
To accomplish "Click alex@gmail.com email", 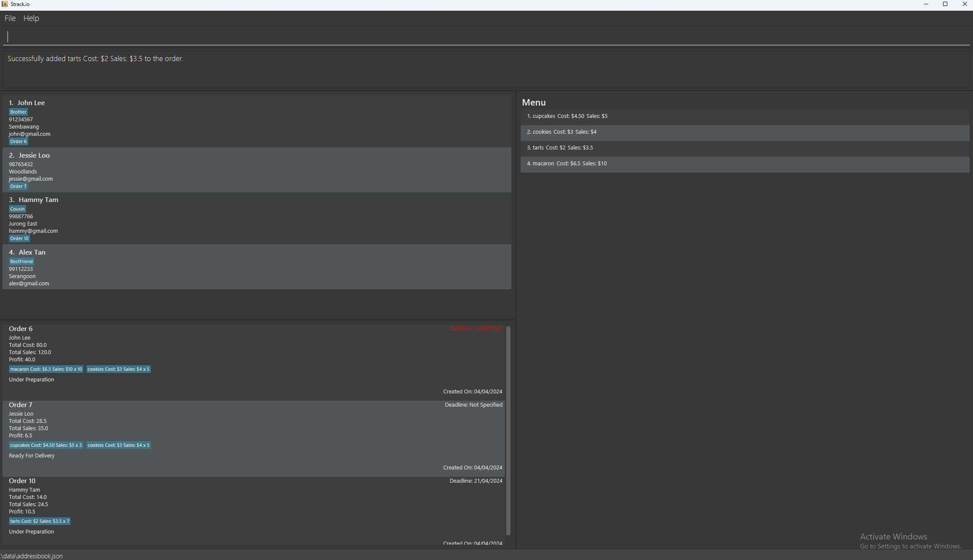I will point(29,284).
